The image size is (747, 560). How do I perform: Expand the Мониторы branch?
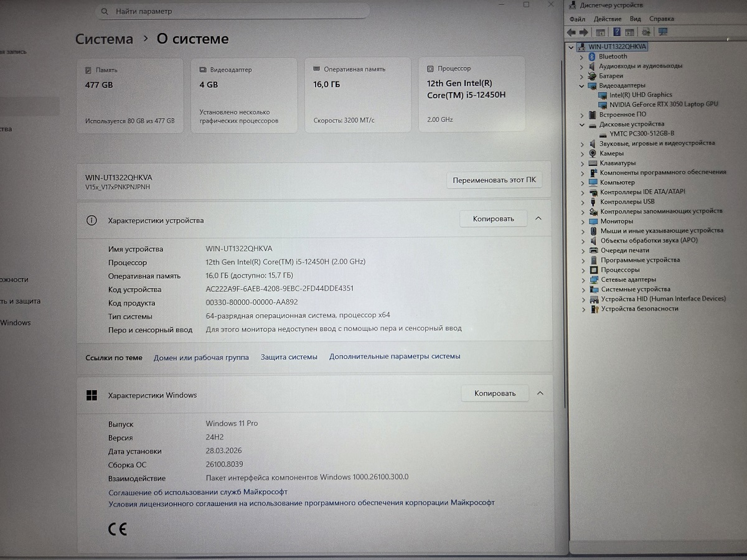[x=583, y=222]
